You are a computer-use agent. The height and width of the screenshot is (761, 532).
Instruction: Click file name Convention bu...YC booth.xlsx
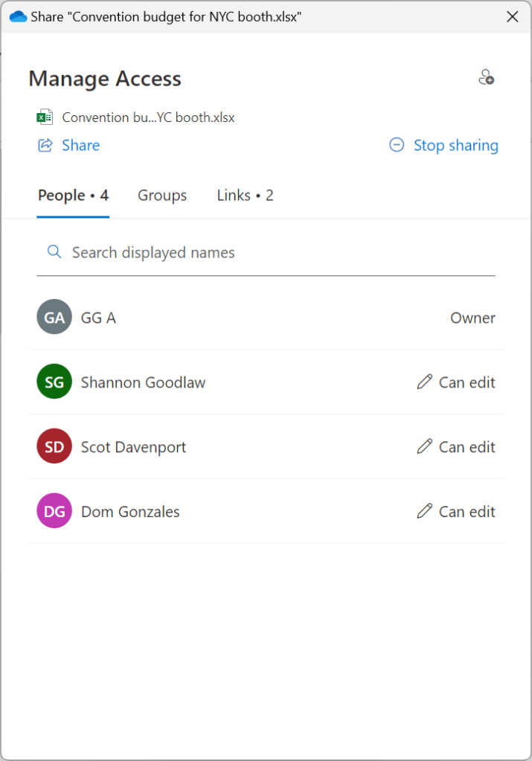tap(149, 118)
